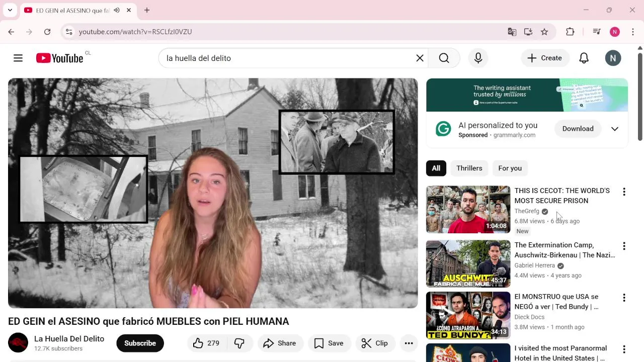This screenshot has width=644, height=362.
Task: Click the Grammarly ad banner image
Action: click(527, 95)
